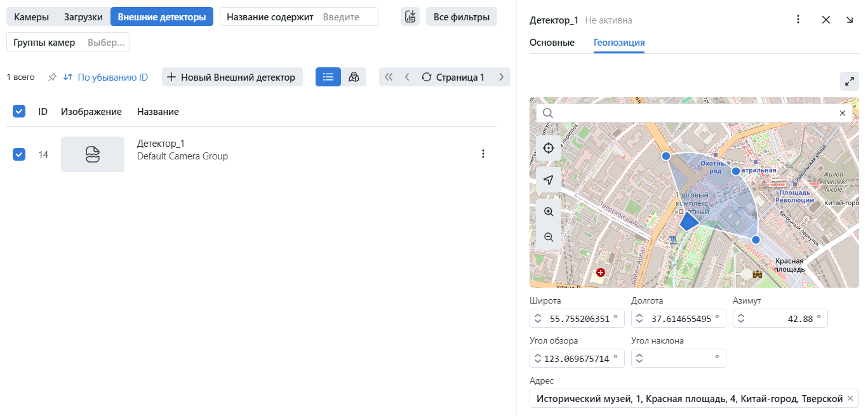Clear the Адрес field with its X

pos(850,398)
